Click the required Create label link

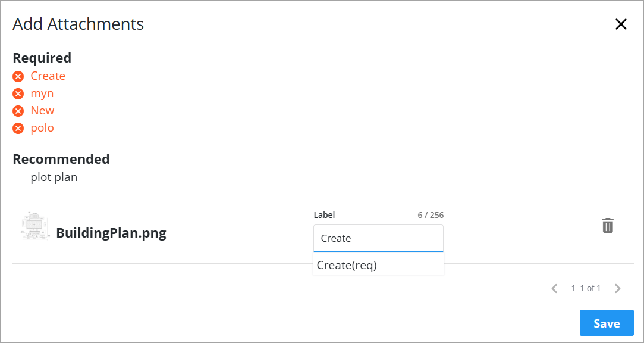48,76
